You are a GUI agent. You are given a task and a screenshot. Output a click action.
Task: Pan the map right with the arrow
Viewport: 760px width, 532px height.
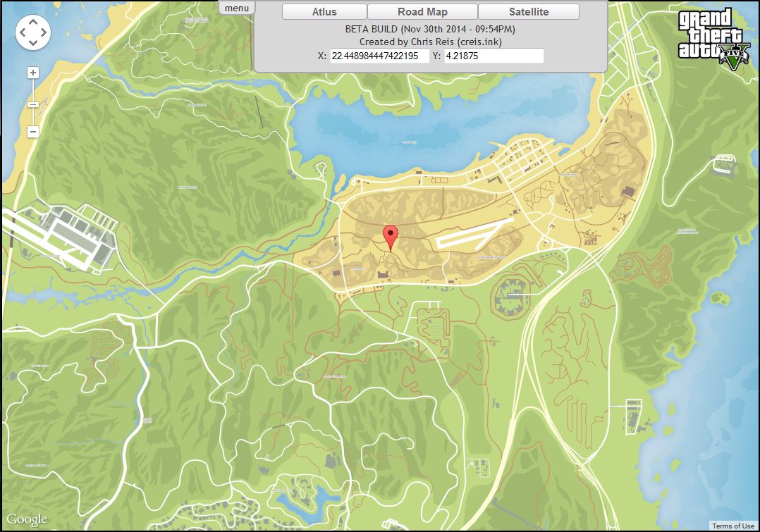click(x=44, y=32)
